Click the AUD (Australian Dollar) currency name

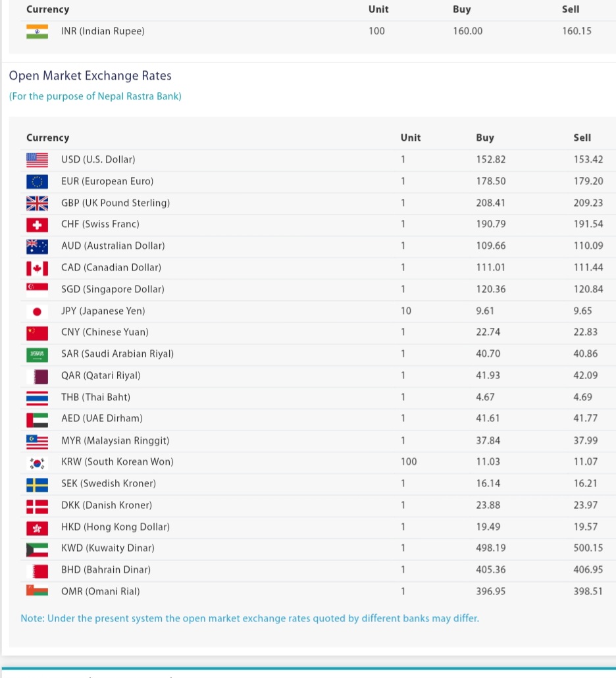coord(113,246)
